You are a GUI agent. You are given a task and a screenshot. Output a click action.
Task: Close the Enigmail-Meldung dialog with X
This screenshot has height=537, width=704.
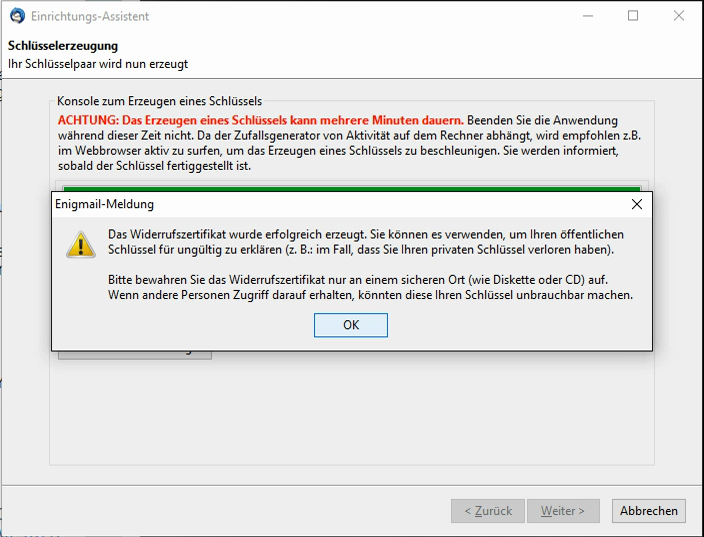tap(637, 204)
